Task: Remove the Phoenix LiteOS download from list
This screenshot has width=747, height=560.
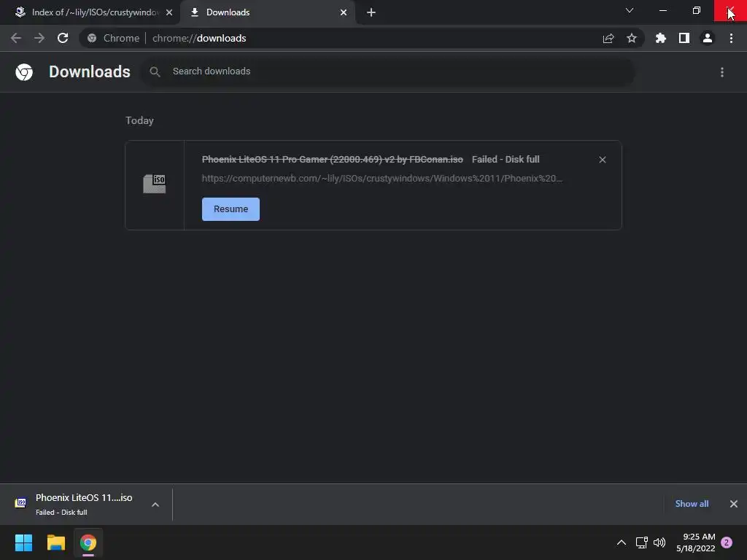Action: click(x=603, y=160)
